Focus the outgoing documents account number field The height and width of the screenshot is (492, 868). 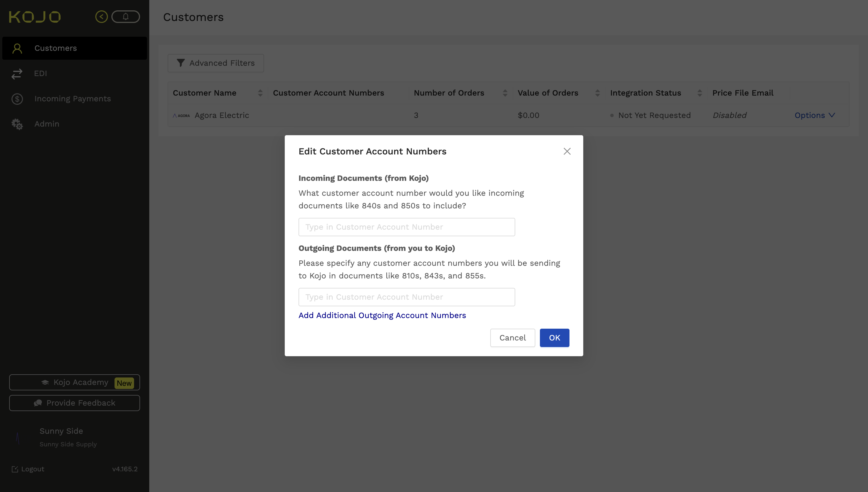coord(406,297)
